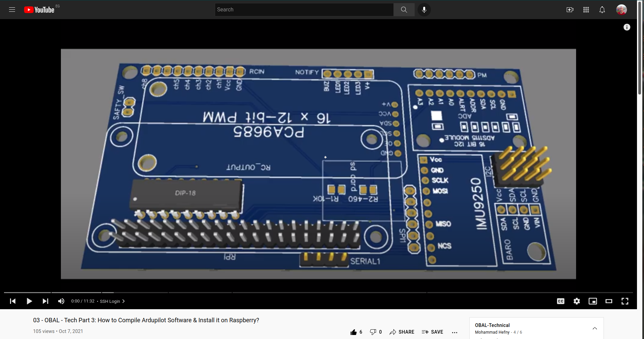Enable miniplayer mode
This screenshot has height=339, width=644.
pyautogui.click(x=593, y=301)
